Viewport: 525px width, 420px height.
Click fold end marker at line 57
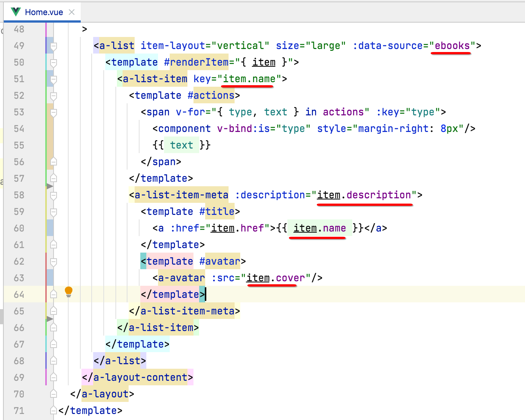coord(54,178)
